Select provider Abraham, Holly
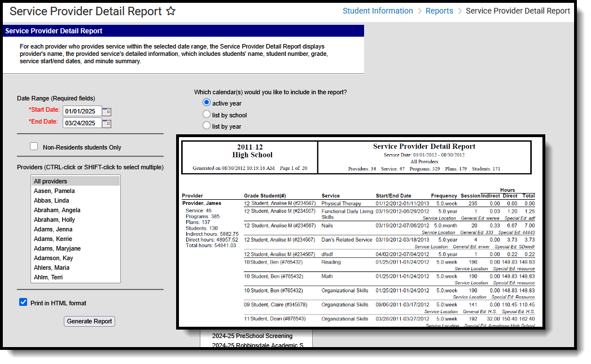The height and width of the screenshot is (364, 591). (x=76, y=220)
